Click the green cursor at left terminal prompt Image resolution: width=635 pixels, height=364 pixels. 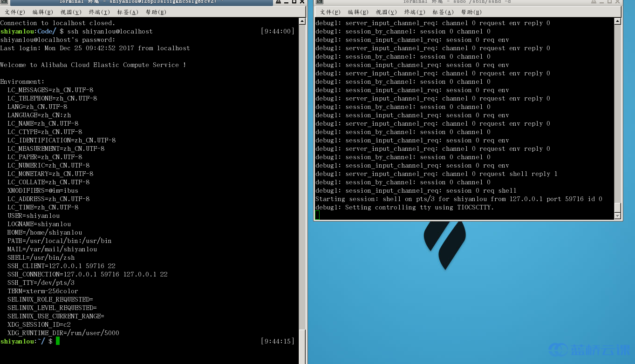[58, 341]
